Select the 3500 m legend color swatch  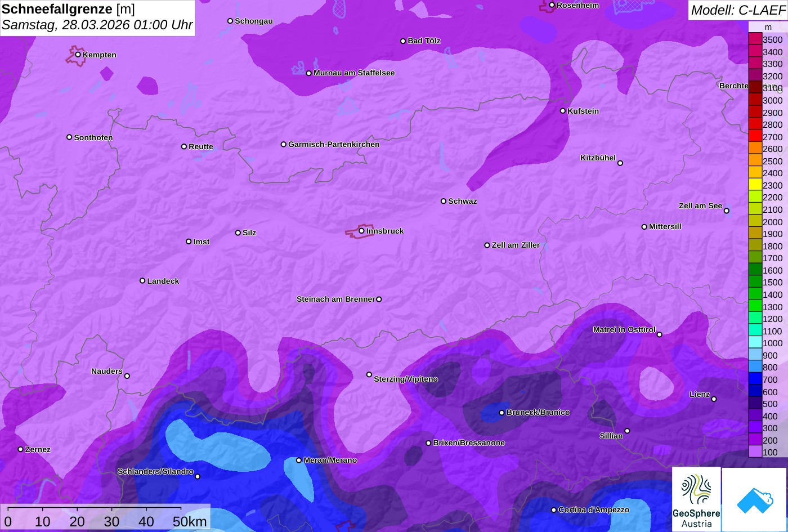tap(755, 39)
